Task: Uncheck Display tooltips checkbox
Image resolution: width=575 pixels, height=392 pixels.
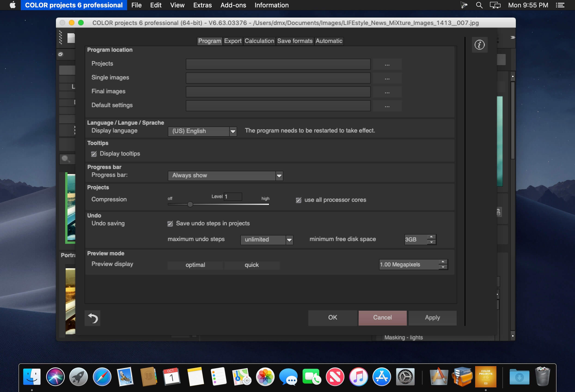Action: click(94, 154)
